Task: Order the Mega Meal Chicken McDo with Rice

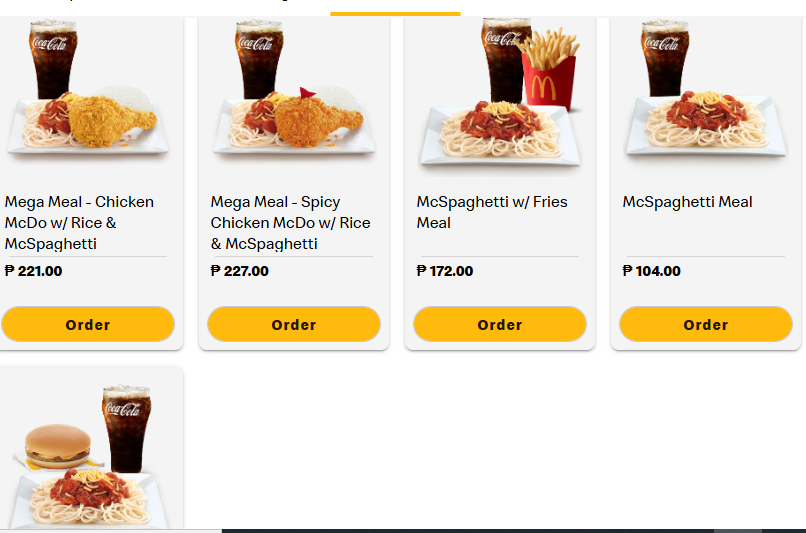Action: (88, 324)
